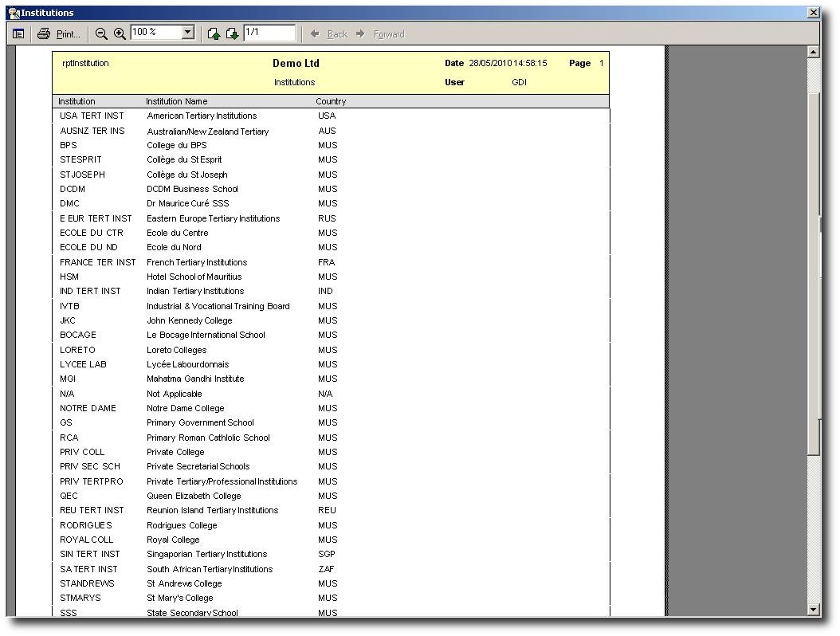Image resolution: width=840 pixels, height=636 pixels.
Task: Click the Institutions window title icon
Action: click(13, 13)
